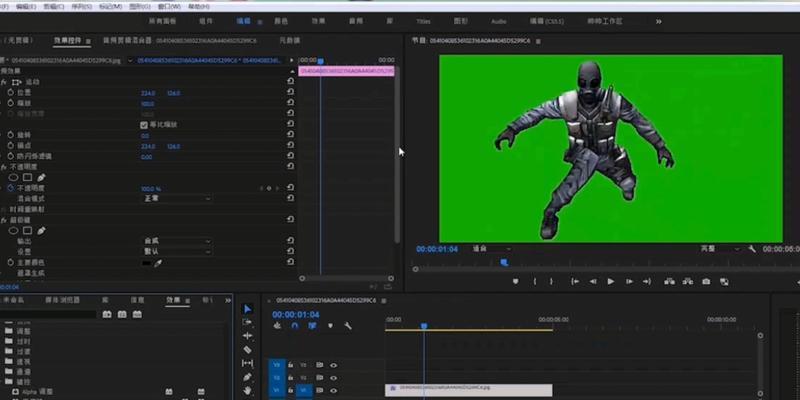Image resolution: width=800 pixels, height=400 pixels.
Task: Toggle Linked Selection in timeline header
Action: tap(312, 326)
